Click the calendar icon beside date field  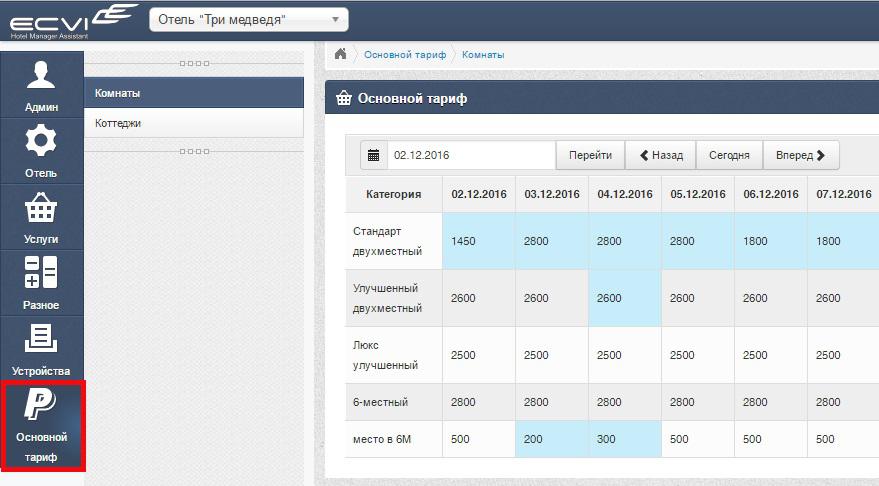[x=373, y=155]
